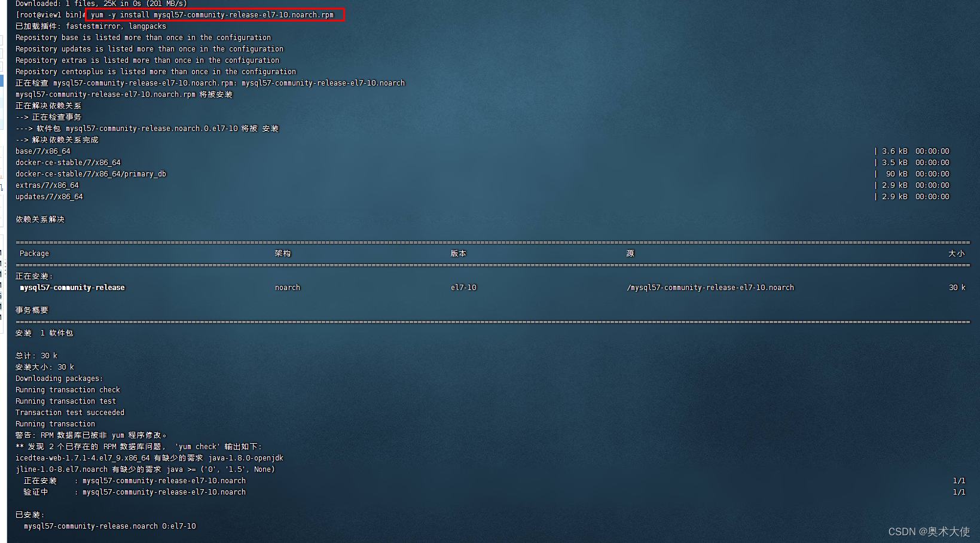This screenshot has width=980, height=543.
Task: Click the '正在安装 : mysql57-community-release-el7-10.noarch' progress line
Action: [x=135, y=481]
